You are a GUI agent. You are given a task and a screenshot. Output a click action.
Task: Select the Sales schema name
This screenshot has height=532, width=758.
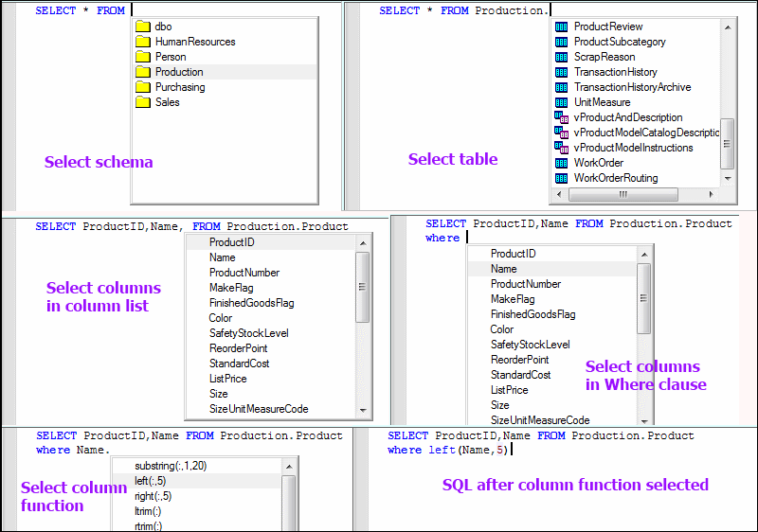pyautogui.click(x=168, y=102)
